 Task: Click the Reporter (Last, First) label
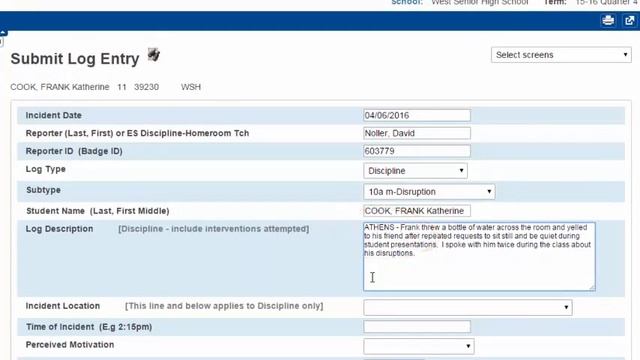[x=137, y=133]
